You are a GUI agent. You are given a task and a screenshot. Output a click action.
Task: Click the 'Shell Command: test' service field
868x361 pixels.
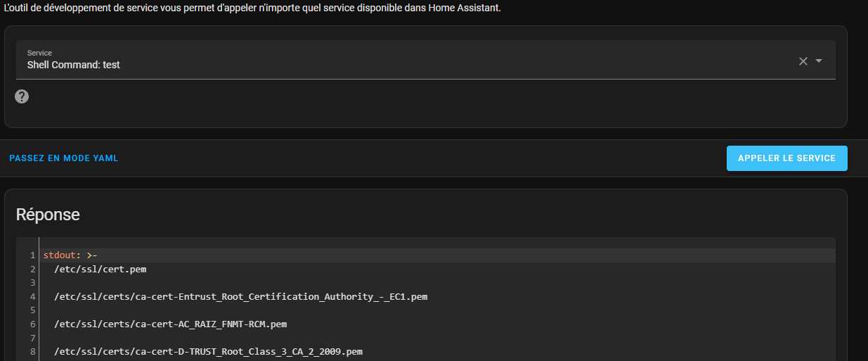coord(426,60)
